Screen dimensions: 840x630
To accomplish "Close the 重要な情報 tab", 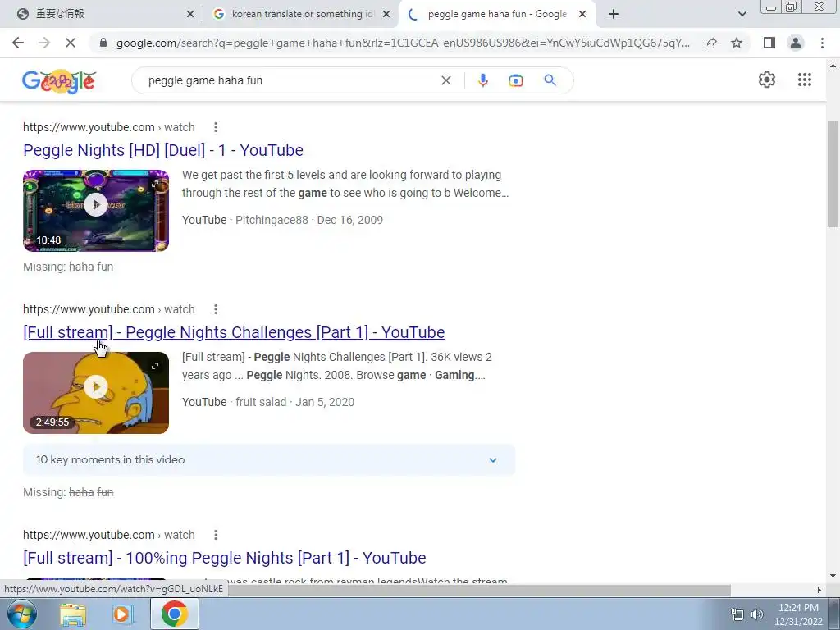I will (x=190, y=15).
